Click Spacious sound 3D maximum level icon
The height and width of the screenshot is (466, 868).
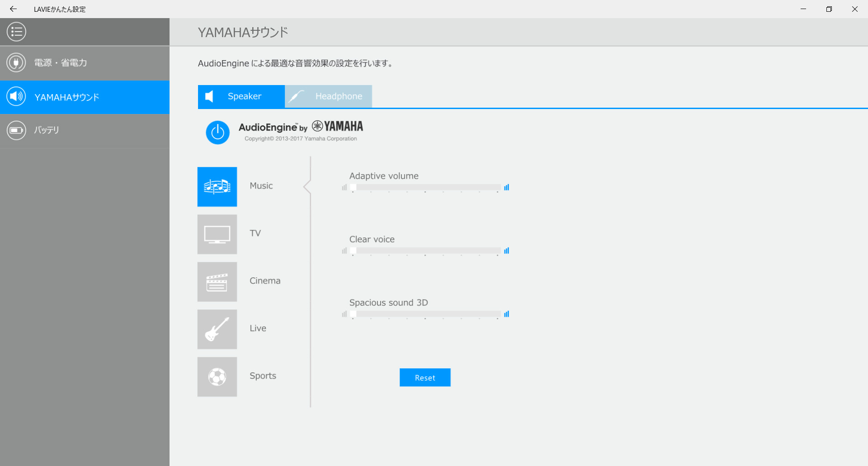coord(507,314)
